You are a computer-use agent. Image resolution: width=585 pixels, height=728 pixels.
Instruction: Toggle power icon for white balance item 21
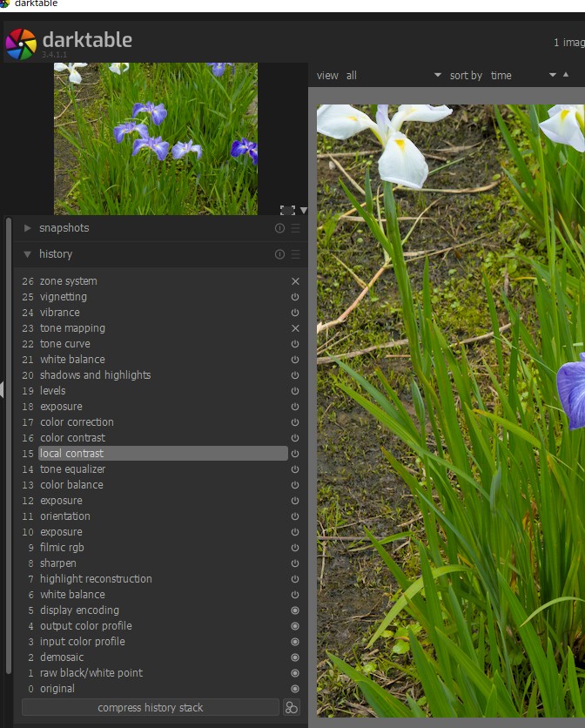(295, 360)
